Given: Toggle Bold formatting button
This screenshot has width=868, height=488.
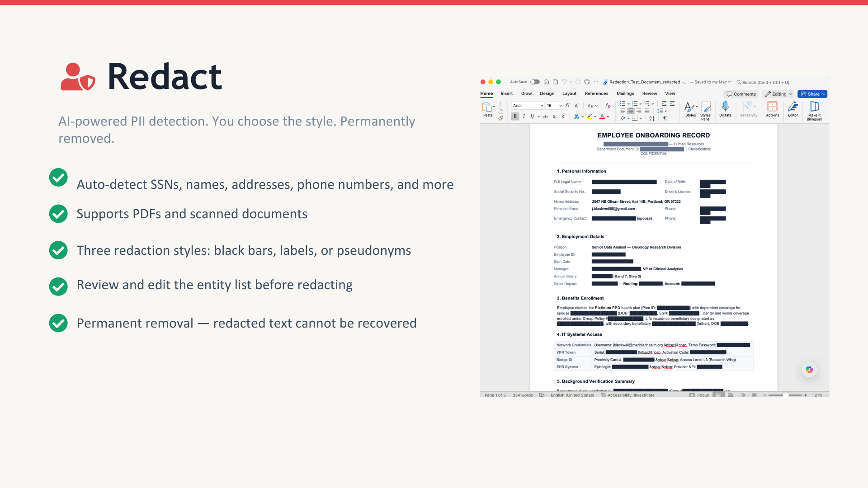Looking at the screenshot, I should (515, 117).
